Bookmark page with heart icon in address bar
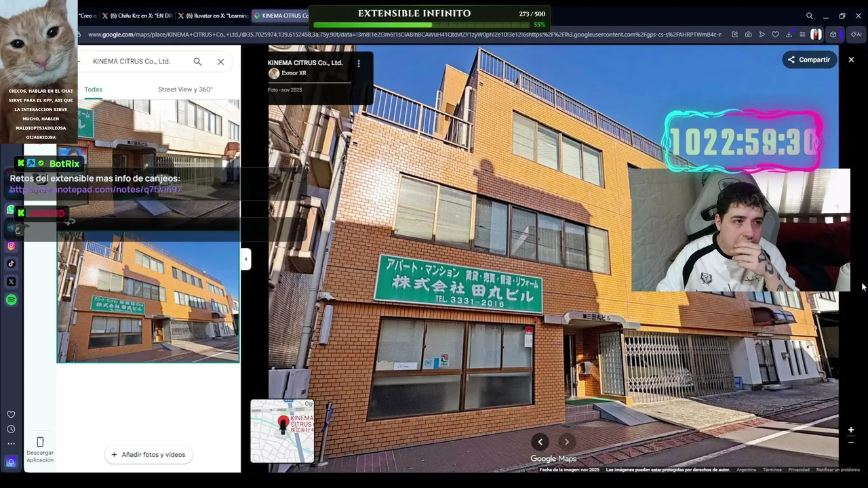 (775, 35)
